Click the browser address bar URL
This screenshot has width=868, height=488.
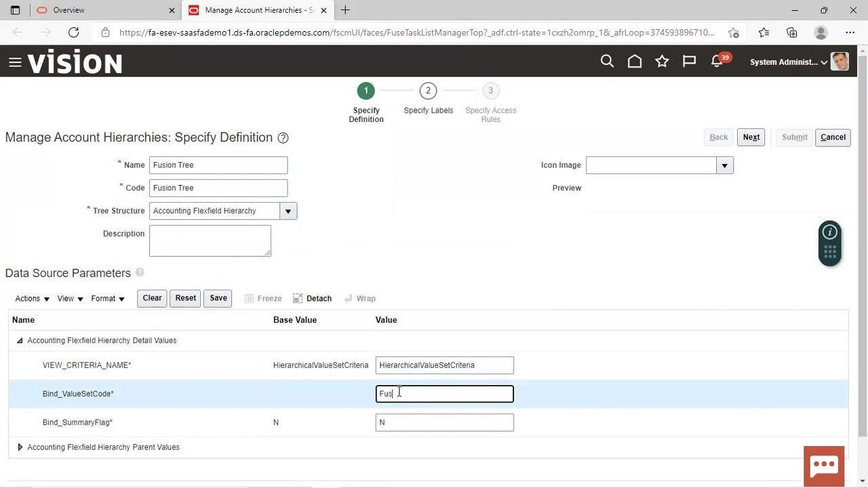[x=416, y=33]
